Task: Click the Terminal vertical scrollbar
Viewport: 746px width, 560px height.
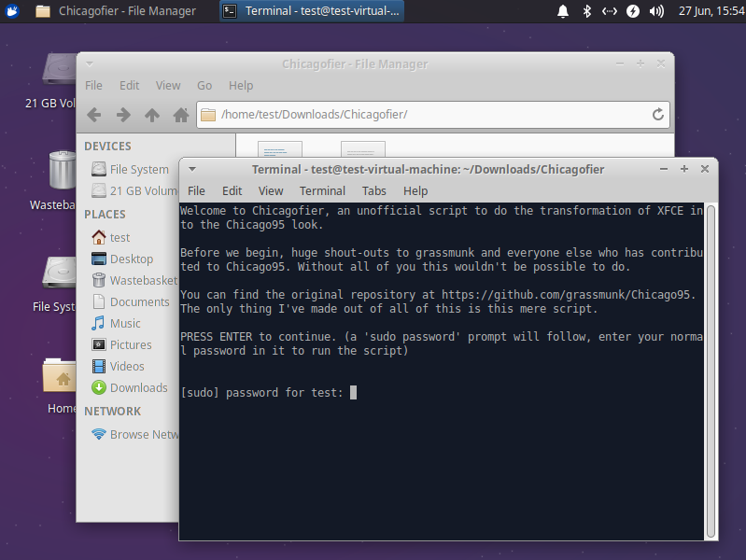Action: pyautogui.click(x=711, y=371)
